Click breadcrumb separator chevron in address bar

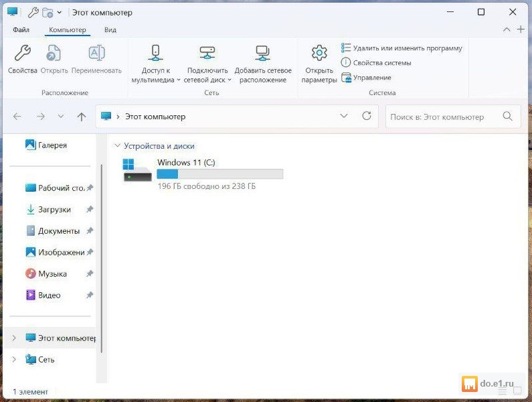click(118, 117)
